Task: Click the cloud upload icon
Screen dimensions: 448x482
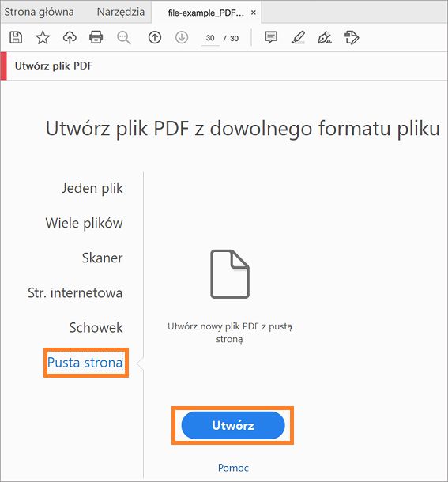Action: click(70, 37)
